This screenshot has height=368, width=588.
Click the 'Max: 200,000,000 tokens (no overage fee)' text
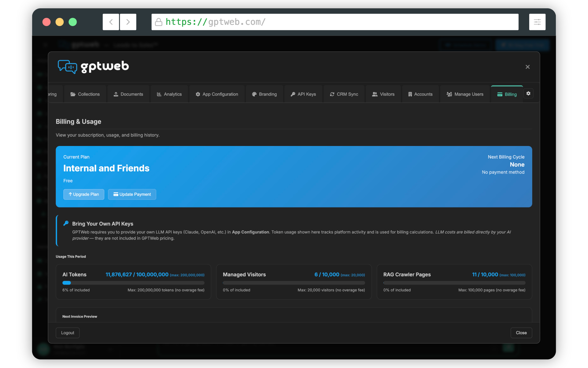point(166,290)
